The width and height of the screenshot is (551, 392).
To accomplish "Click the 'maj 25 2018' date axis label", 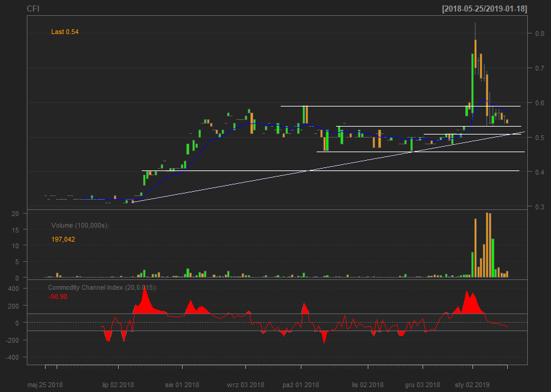I will [x=45, y=385].
